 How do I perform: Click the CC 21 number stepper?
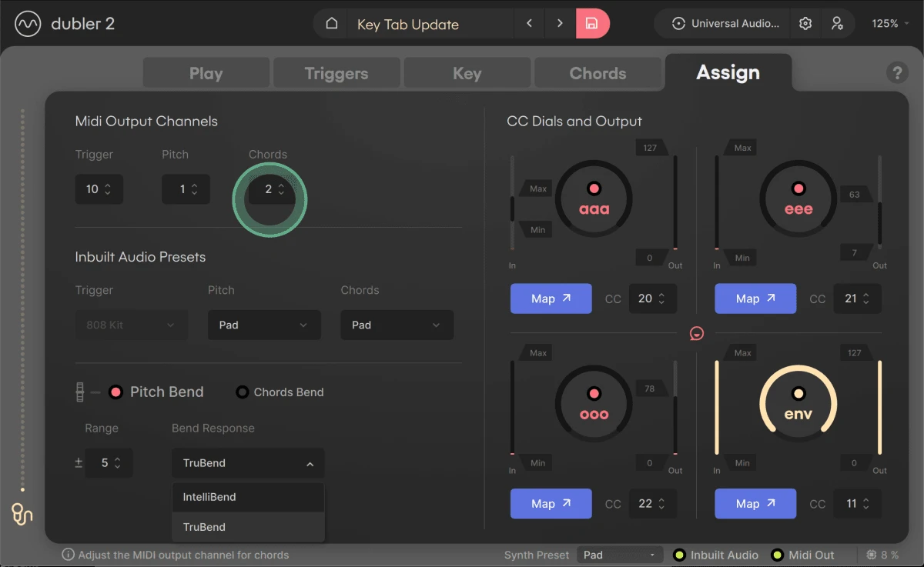pyautogui.click(x=858, y=299)
